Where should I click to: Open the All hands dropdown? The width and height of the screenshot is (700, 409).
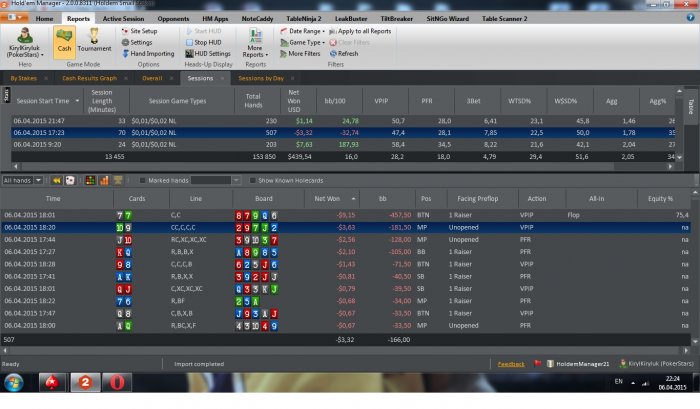(x=38, y=180)
